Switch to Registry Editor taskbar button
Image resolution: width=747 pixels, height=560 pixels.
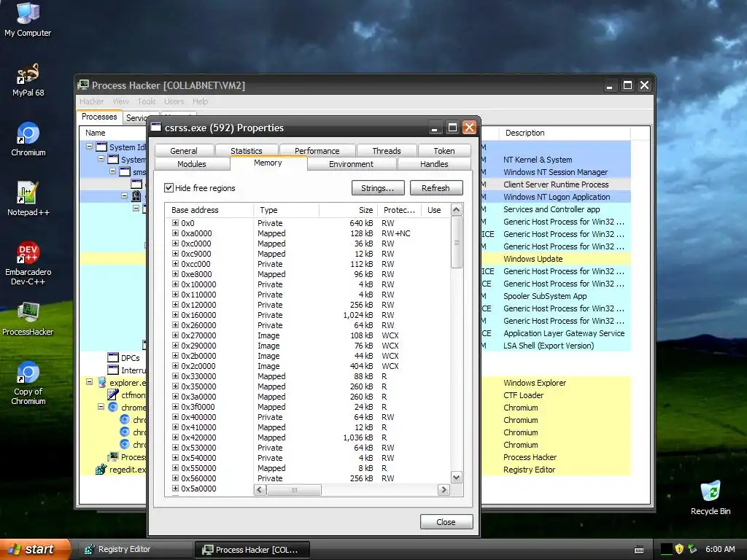(133, 549)
